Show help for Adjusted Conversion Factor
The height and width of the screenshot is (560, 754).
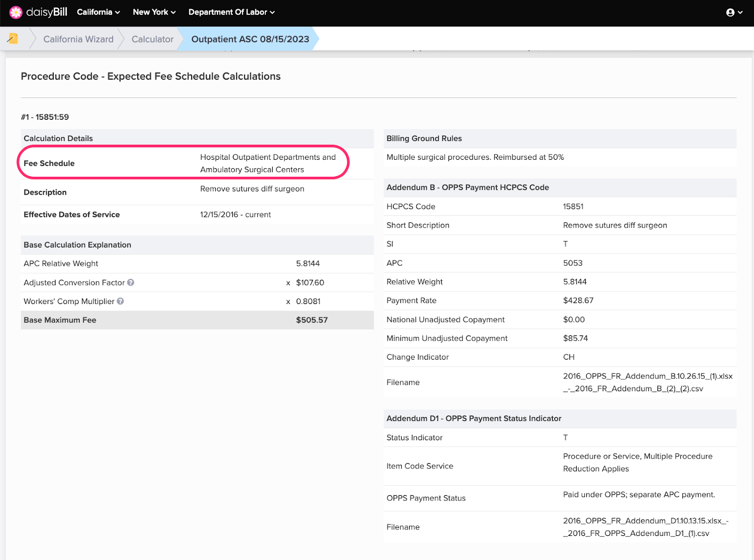tap(131, 282)
